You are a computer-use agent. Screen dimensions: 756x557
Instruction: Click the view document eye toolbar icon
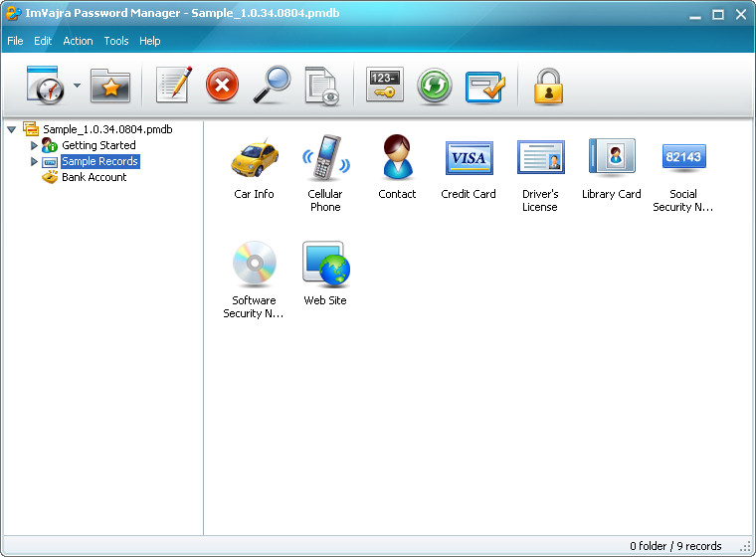[322, 86]
